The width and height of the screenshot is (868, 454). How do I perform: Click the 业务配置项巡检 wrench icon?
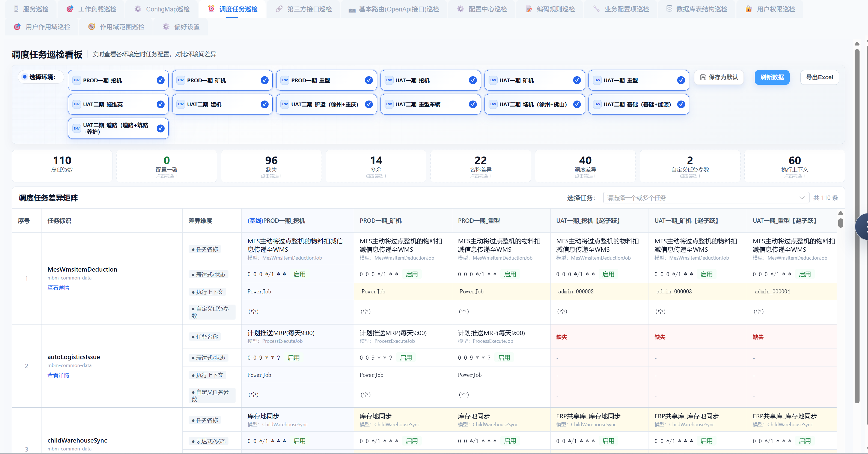[596, 9]
